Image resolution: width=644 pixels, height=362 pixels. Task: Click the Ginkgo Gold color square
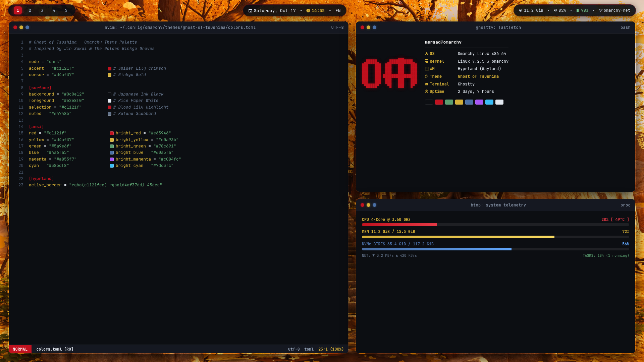[x=109, y=75]
